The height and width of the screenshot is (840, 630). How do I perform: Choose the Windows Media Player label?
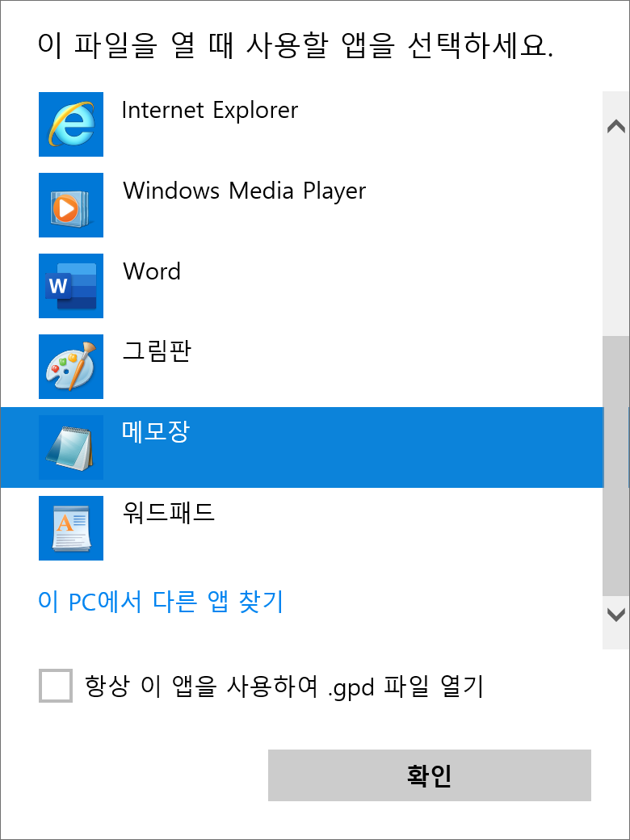click(x=244, y=191)
